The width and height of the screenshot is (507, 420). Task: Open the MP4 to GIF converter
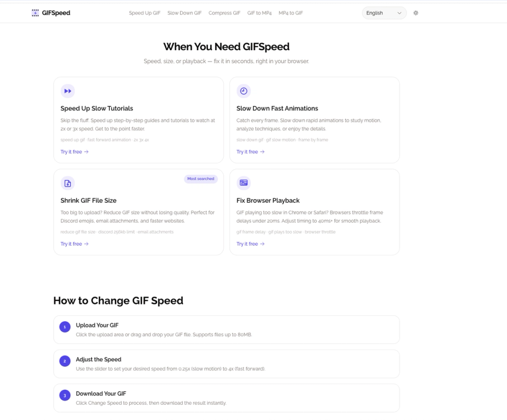point(290,13)
